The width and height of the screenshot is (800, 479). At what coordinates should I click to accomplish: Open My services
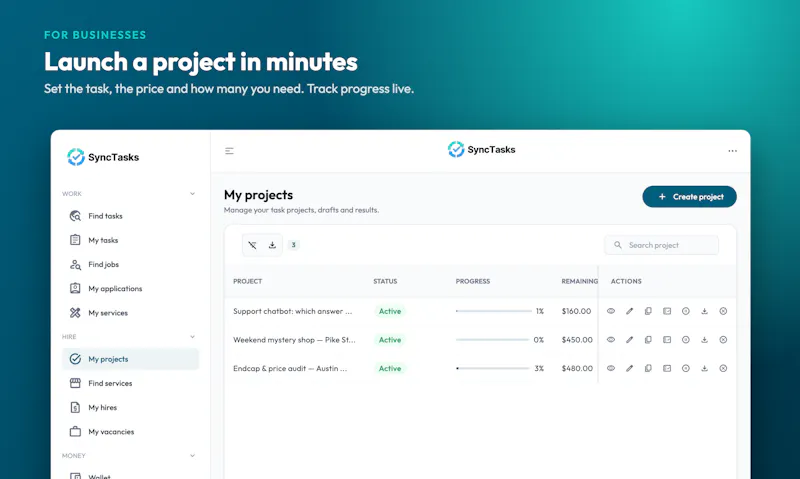point(131,313)
